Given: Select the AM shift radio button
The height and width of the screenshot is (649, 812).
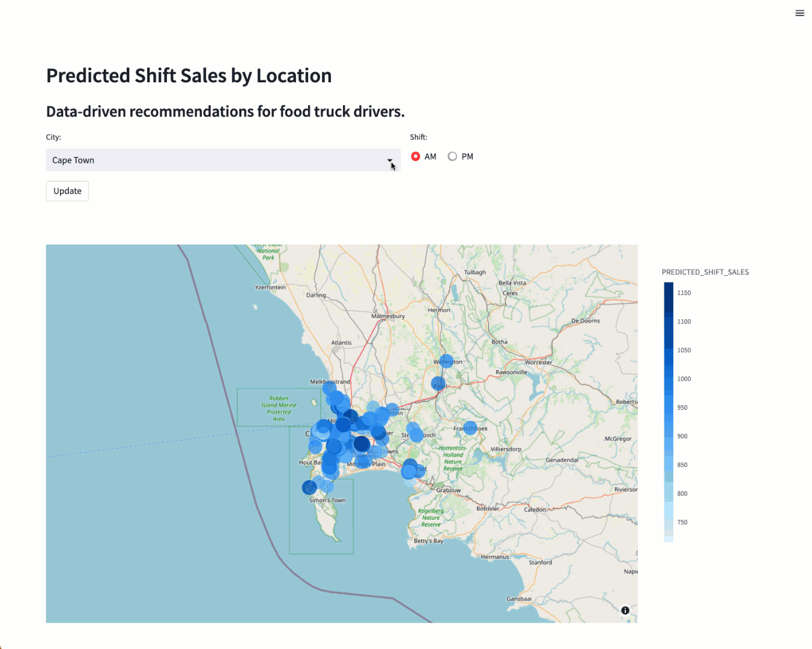Looking at the screenshot, I should (416, 156).
